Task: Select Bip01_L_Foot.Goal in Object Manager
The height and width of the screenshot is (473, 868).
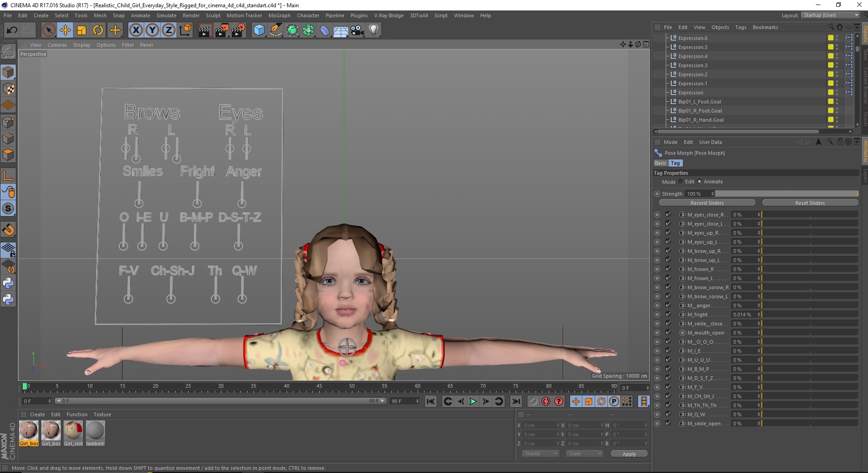Action: [x=699, y=102]
